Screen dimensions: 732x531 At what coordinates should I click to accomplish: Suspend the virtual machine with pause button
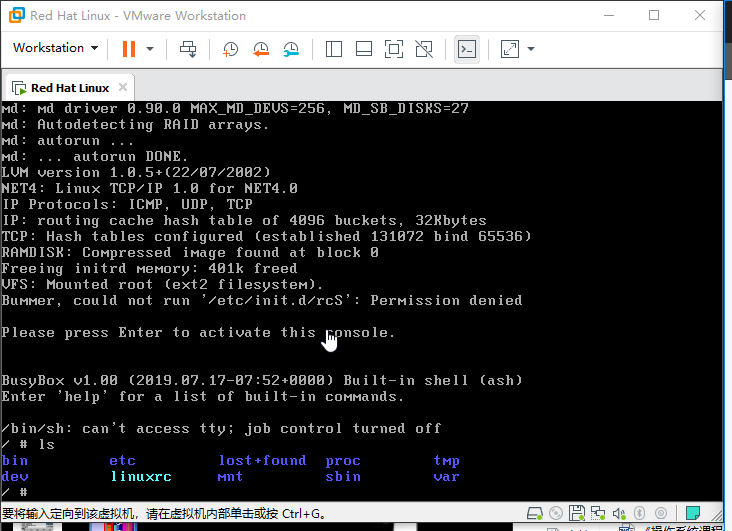129,49
